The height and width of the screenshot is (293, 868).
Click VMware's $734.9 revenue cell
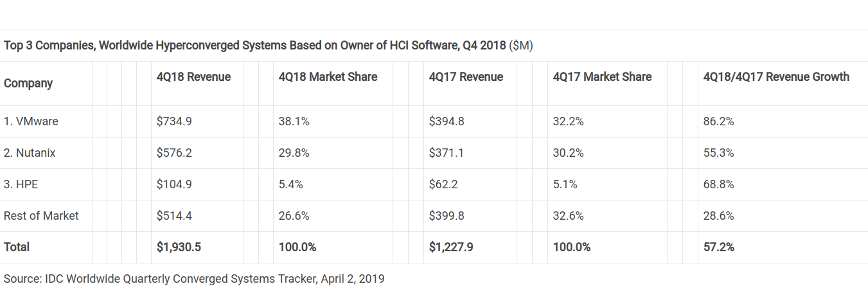174,121
